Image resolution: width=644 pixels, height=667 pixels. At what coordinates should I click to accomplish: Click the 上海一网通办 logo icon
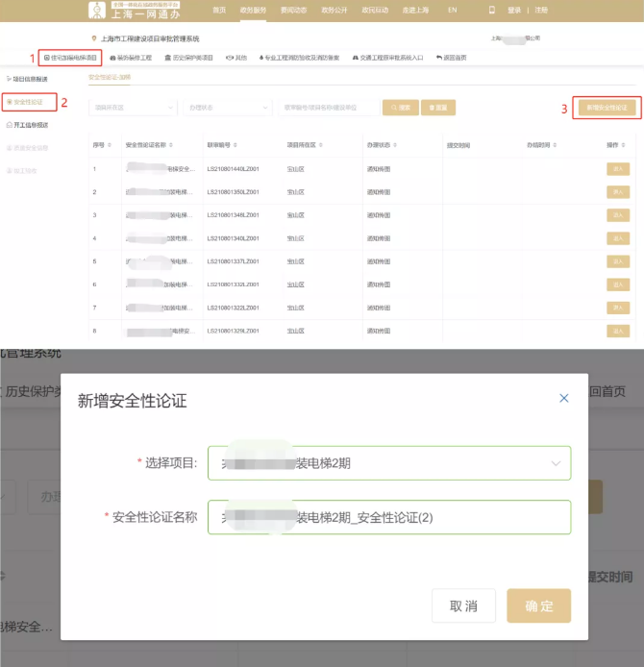[97, 10]
